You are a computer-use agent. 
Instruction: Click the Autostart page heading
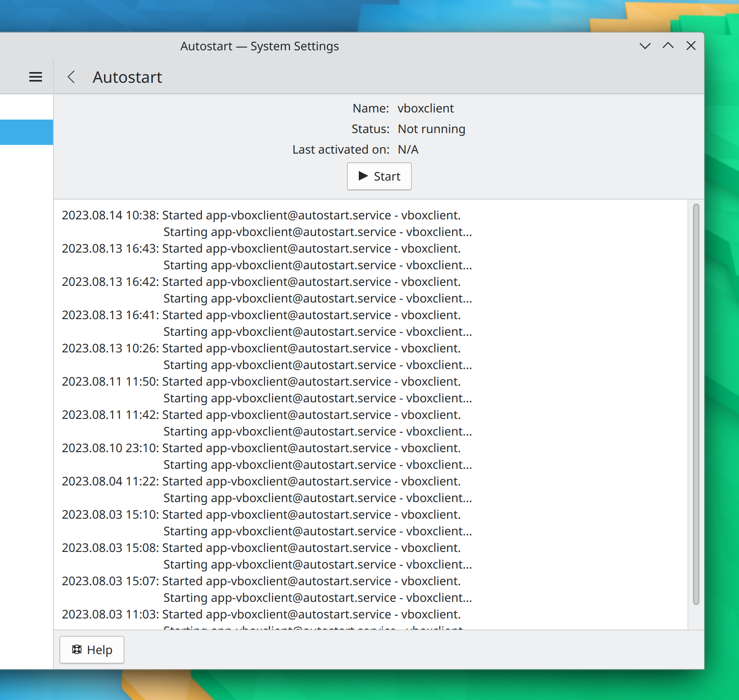(127, 77)
